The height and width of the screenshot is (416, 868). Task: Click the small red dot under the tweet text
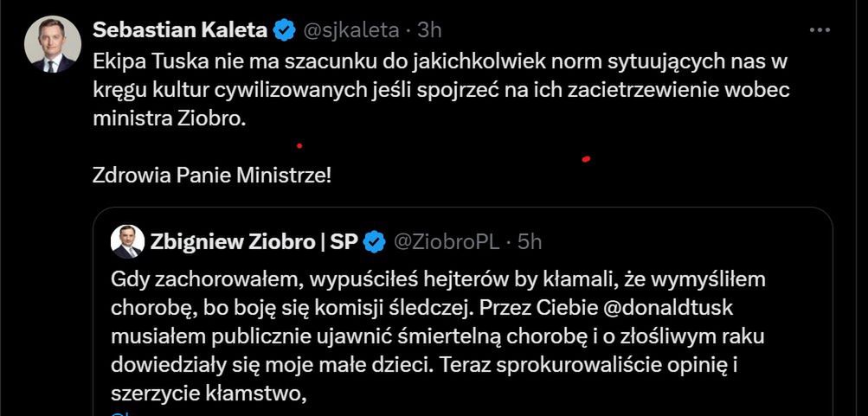[x=299, y=144]
